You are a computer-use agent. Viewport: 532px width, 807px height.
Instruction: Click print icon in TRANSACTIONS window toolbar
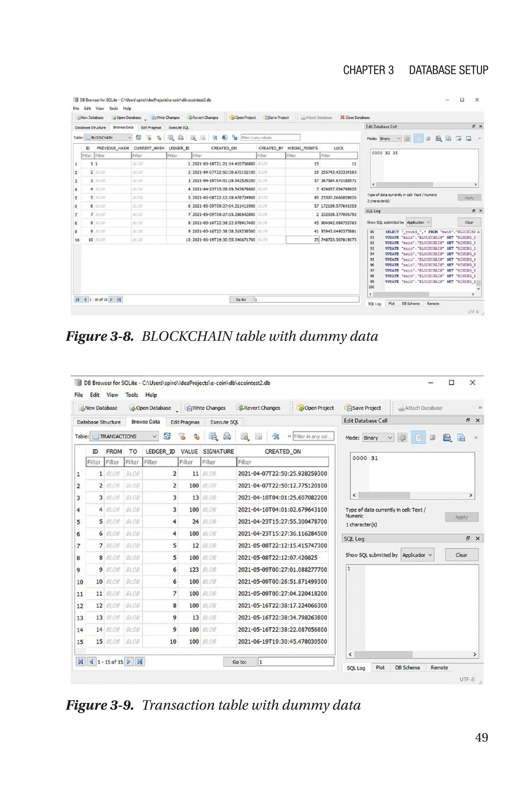227,436
